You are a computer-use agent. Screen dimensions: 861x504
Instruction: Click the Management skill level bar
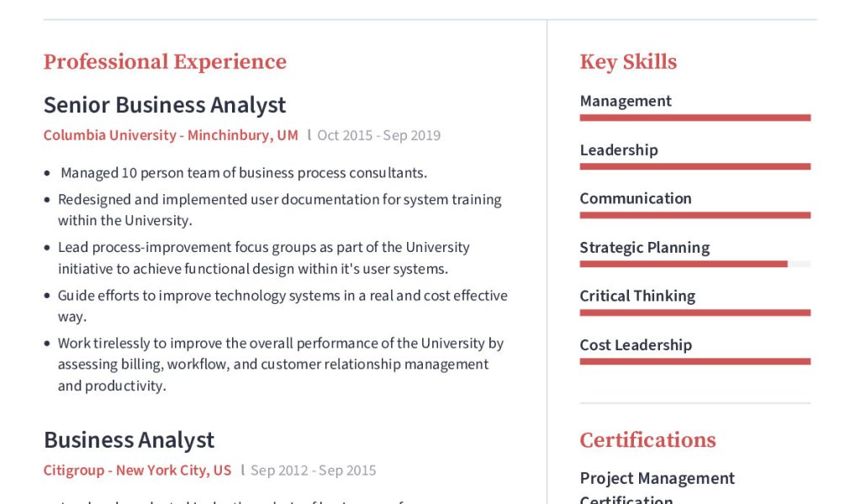[x=695, y=118]
